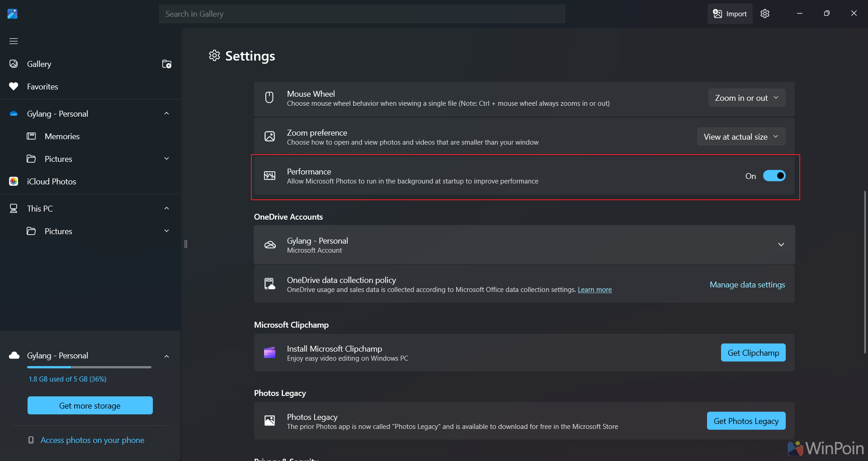
Task: Open Gallery in the navigation pane
Action: (39, 64)
